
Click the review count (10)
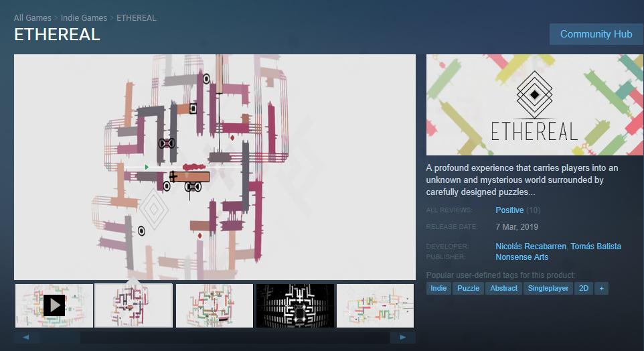(x=533, y=210)
